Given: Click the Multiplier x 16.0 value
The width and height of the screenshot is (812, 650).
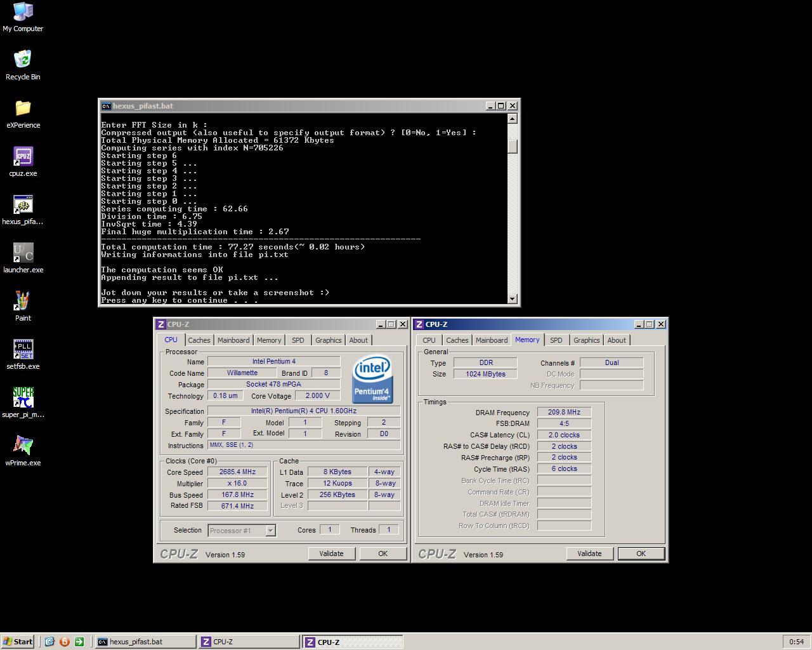Looking at the screenshot, I should click(x=238, y=484).
